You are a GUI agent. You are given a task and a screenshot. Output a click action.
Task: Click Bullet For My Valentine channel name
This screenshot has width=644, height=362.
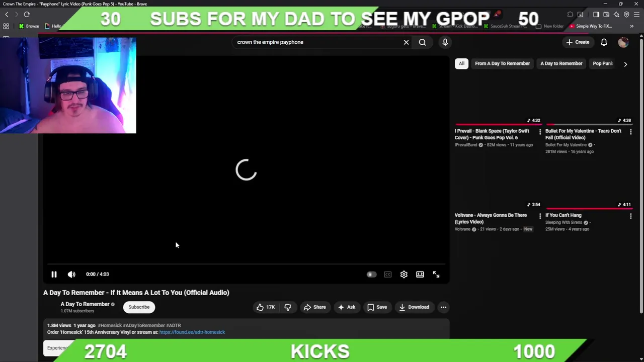tap(566, 145)
